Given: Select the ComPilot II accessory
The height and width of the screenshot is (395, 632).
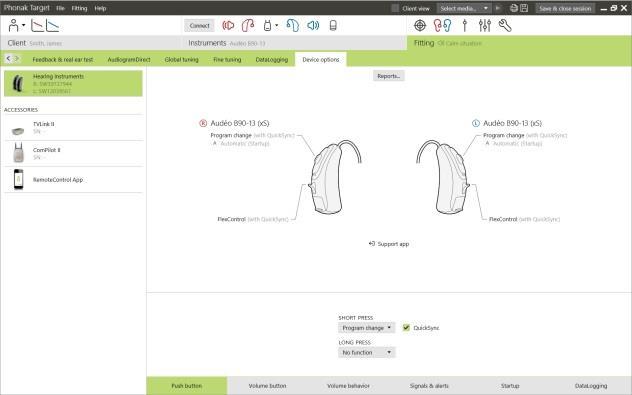Looking at the screenshot, I should [x=73, y=154].
